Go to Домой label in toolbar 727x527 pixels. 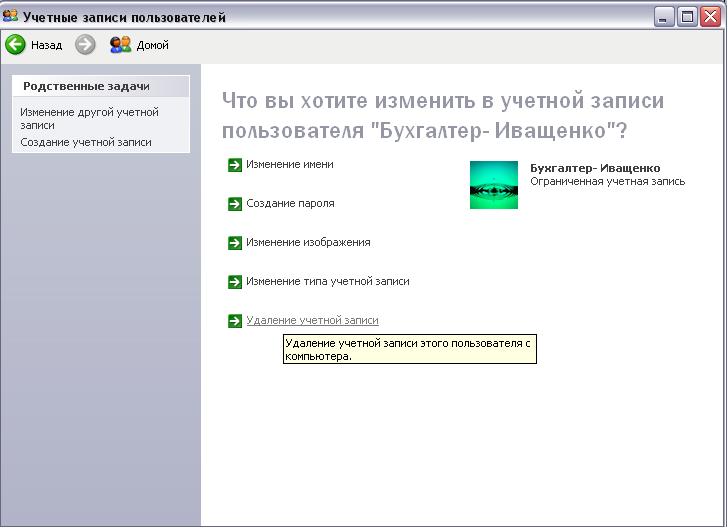tap(153, 45)
